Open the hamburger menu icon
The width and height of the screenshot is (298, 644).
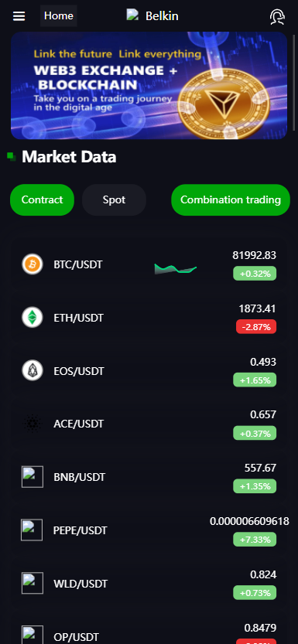click(19, 16)
